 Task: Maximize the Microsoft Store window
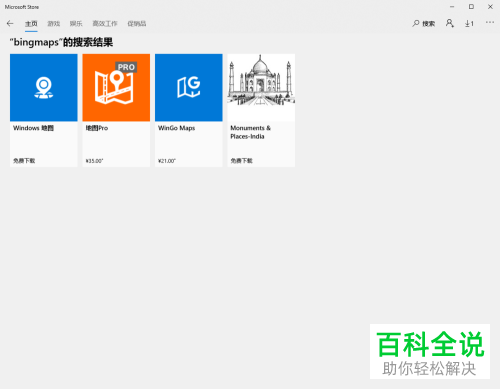[471, 7]
